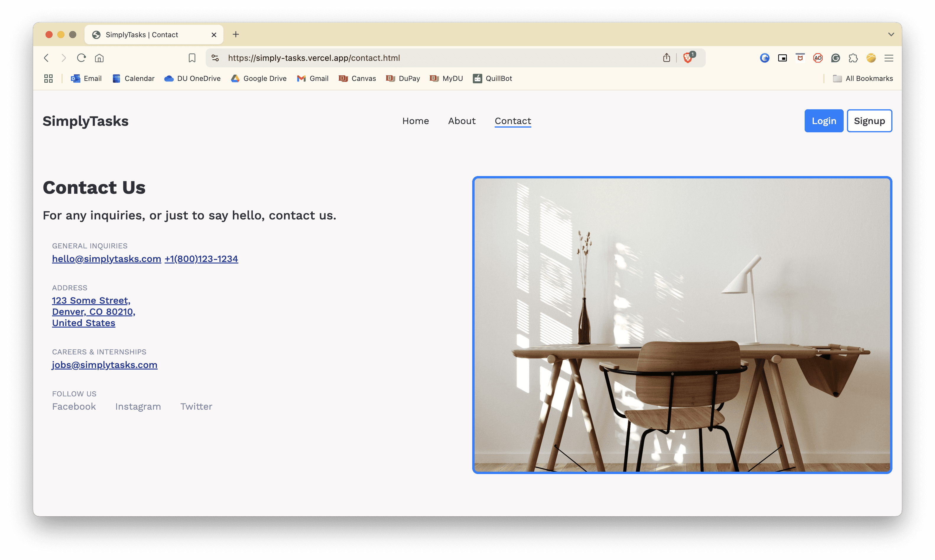Call the +1(800)123-1234 phone link
The image size is (935, 560).
click(201, 259)
